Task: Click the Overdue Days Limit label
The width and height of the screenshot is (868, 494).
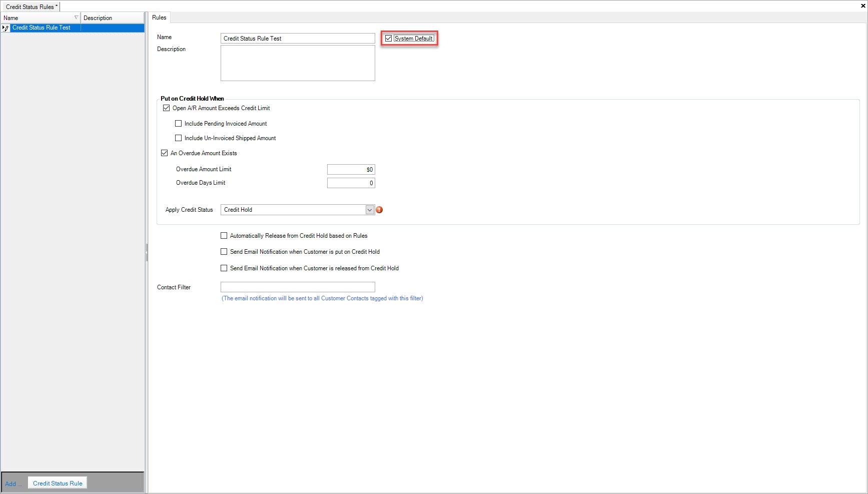Action: coord(201,183)
